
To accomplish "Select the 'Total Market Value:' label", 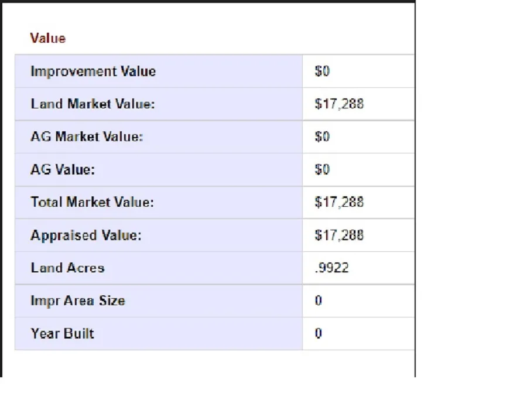I will [92, 203].
